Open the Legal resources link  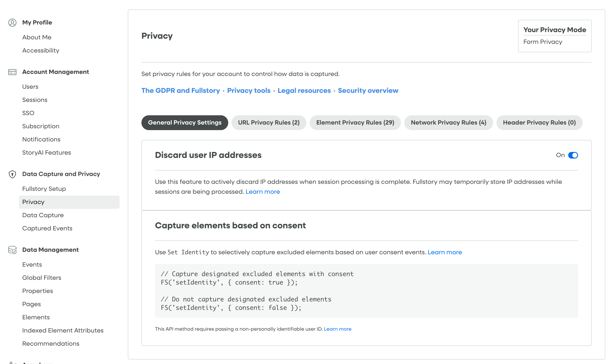click(x=304, y=91)
